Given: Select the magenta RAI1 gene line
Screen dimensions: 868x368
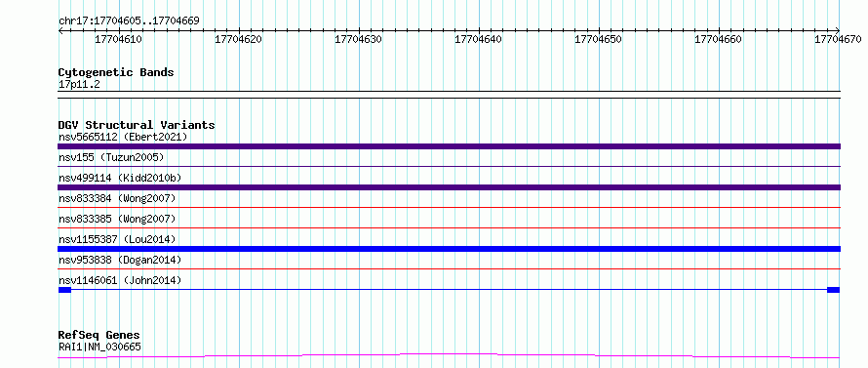Looking at the screenshot, I should point(449,355).
